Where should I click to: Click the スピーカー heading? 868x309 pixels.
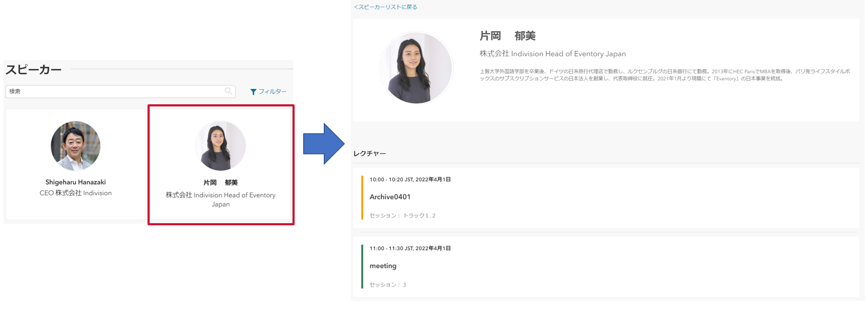click(33, 70)
